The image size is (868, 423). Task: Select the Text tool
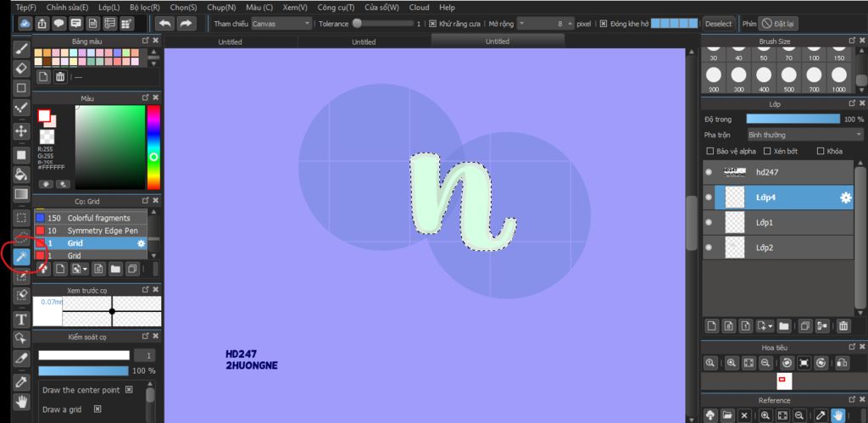point(21,319)
